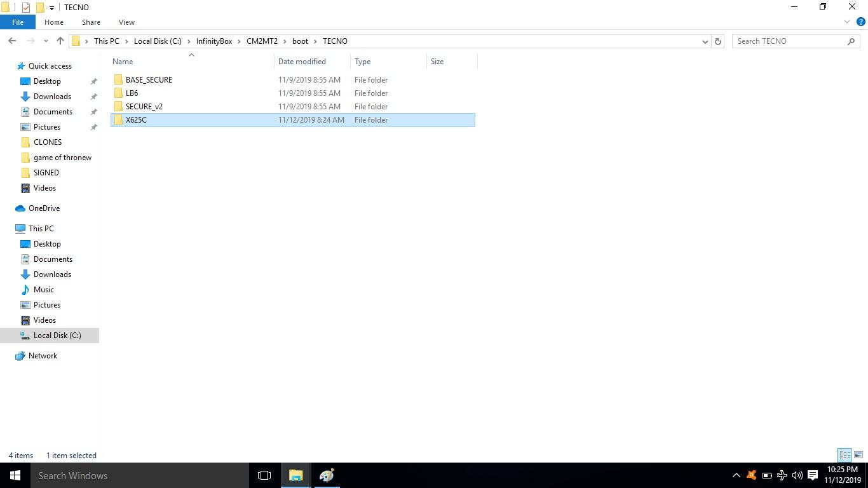Open the Customize Quick Access Toolbar dropdown
This screenshot has width=868, height=488.
point(51,8)
